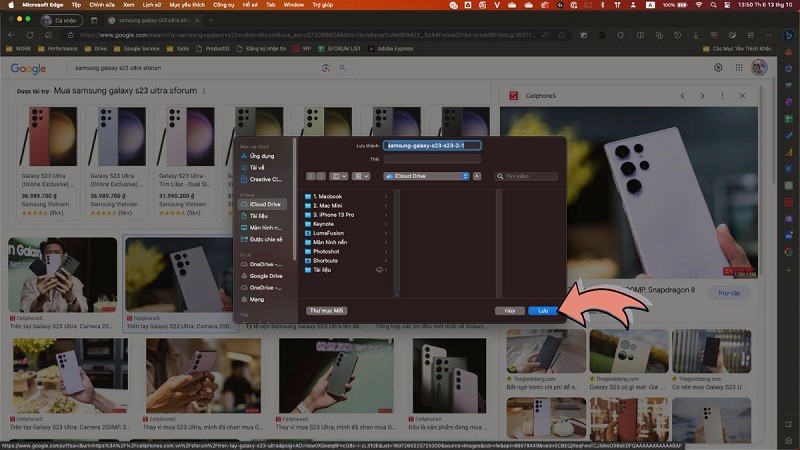Expand the 1. Macbook folder
800x450 pixels.
coord(328,196)
